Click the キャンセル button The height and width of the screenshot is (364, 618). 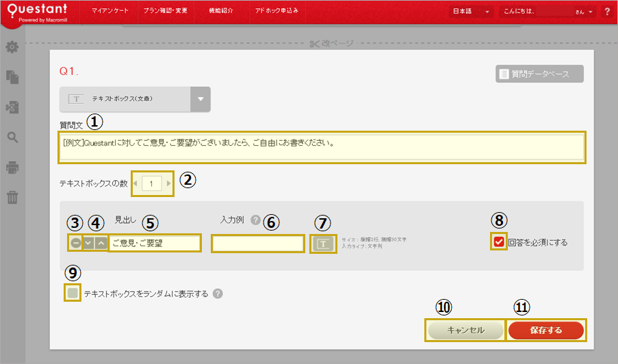pos(465,330)
